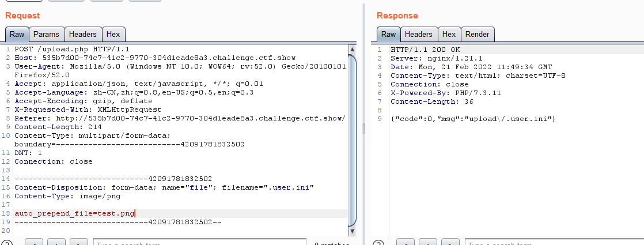Click the 'X-Powered-By: PHP/7.3.11' line
Screen dimensions: 644x245
point(446,92)
